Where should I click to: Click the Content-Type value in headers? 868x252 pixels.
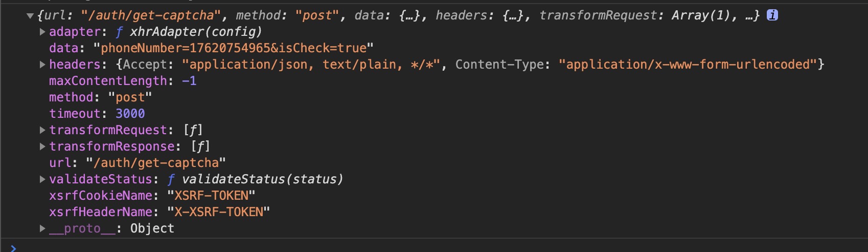click(688, 65)
